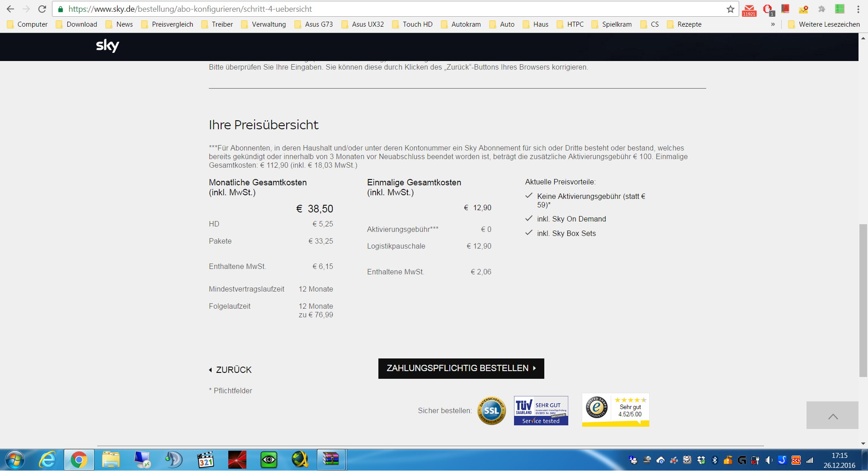Open volume control in system tray
868x471 pixels.
click(769, 460)
